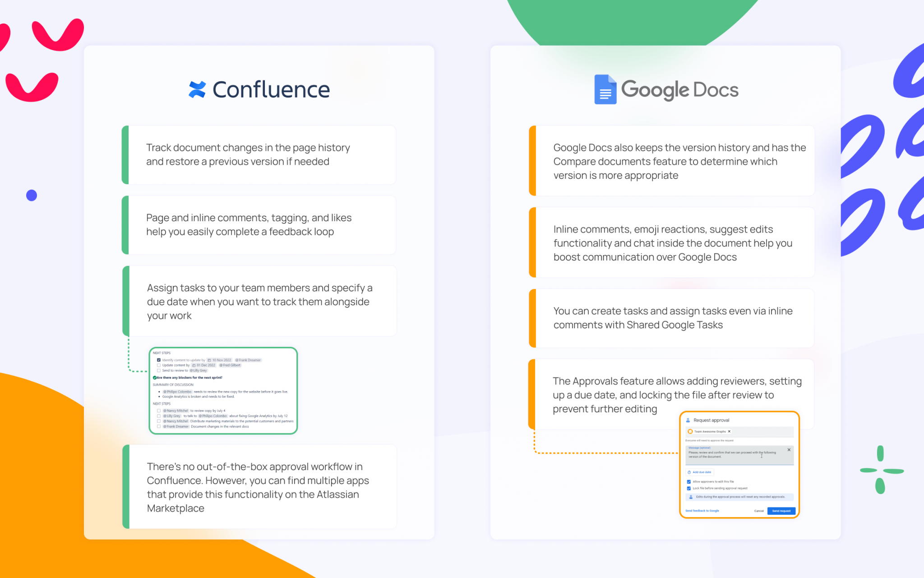Disable 'Allow approvers to edit this file'
The width and height of the screenshot is (924, 578).
[x=688, y=482]
